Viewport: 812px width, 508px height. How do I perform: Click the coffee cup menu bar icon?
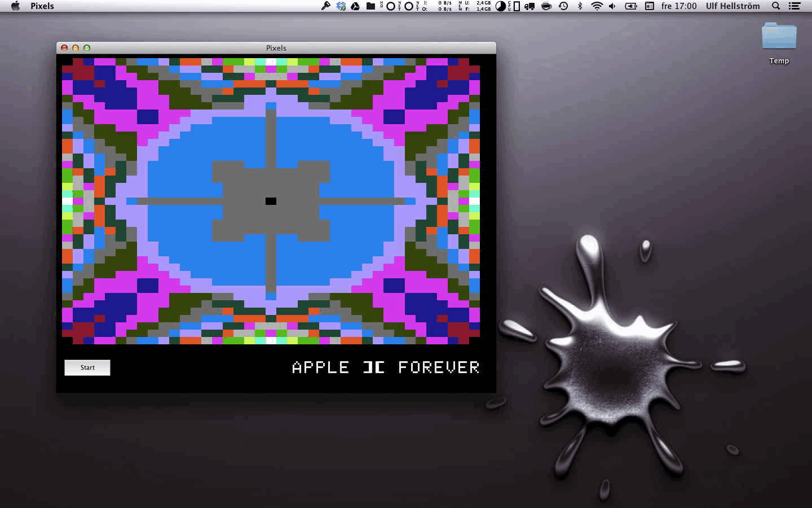click(546, 6)
